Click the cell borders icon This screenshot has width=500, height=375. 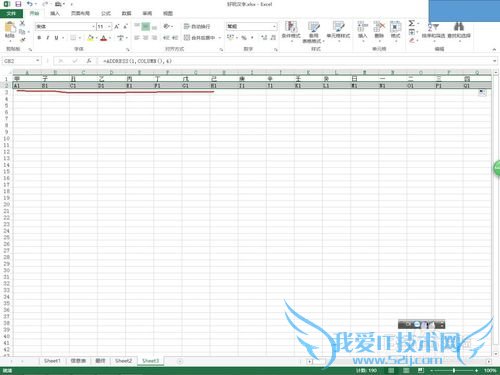pyautogui.click(x=73, y=38)
